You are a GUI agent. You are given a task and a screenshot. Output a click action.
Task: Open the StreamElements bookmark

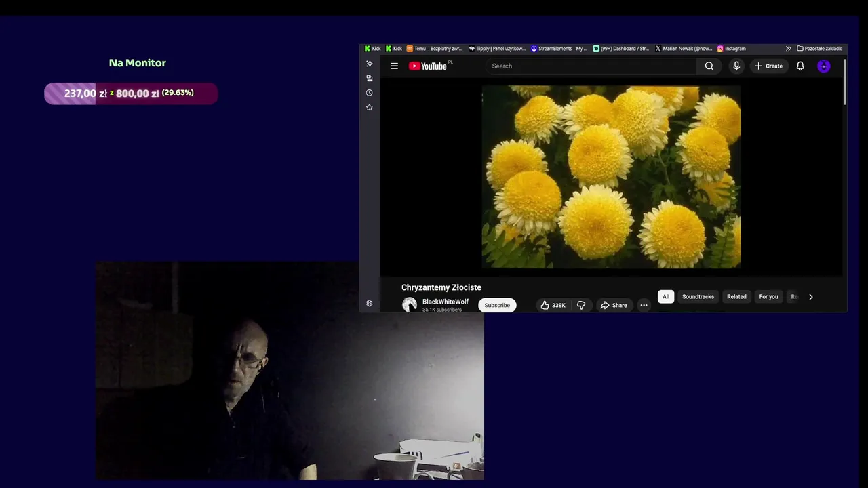coord(559,49)
